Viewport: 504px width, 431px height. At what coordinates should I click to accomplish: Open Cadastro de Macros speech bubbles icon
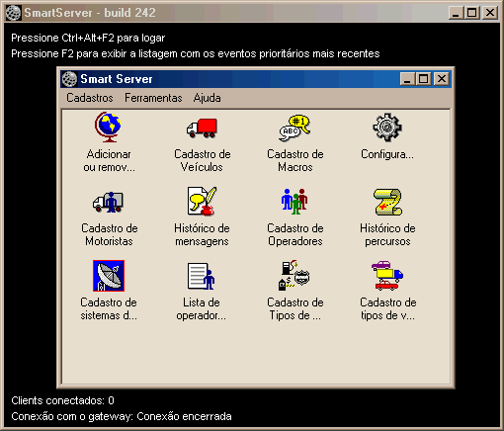tap(294, 128)
